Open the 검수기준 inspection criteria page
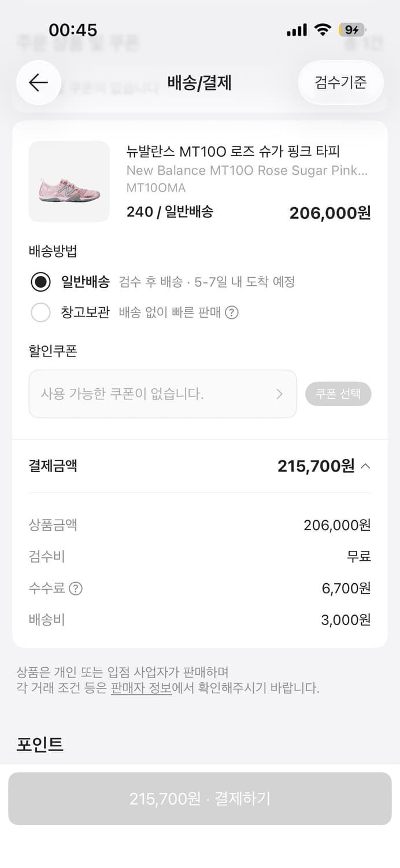Screen dimensions: 400x868 pyautogui.click(x=340, y=83)
